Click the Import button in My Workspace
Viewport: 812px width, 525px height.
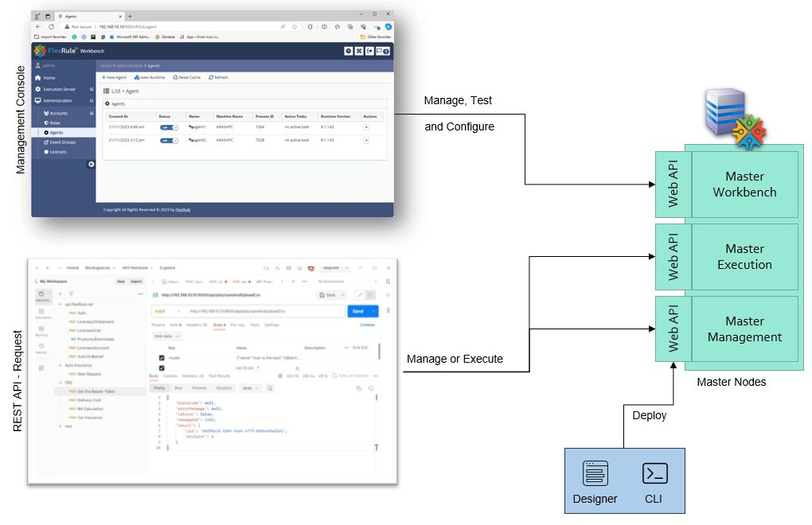136,282
